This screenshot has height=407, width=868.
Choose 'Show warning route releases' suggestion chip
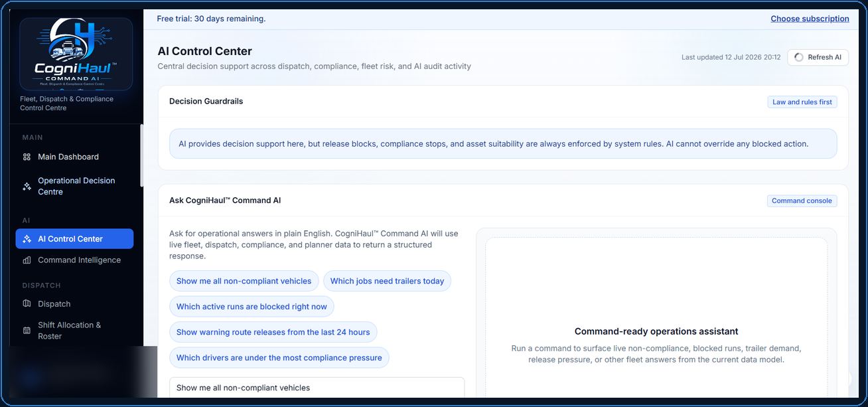pos(273,332)
